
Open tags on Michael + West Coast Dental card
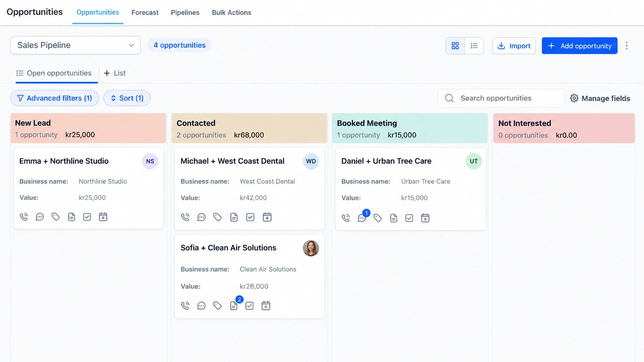[x=218, y=217]
